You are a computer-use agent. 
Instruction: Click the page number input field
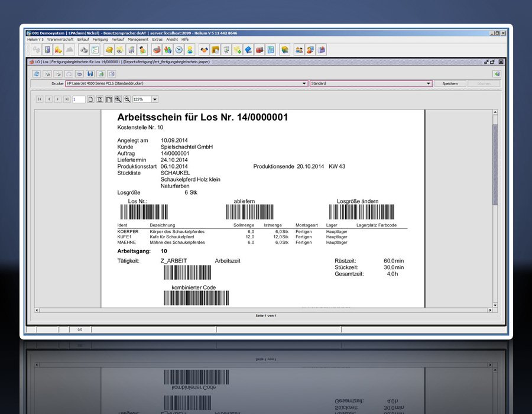click(x=79, y=99)
